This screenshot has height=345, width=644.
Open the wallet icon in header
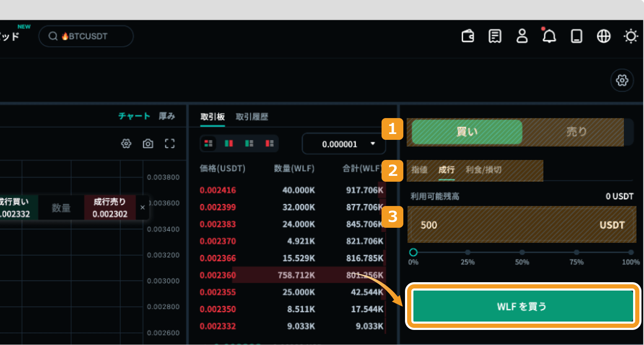pyautogui.click(x=467, y=36)
